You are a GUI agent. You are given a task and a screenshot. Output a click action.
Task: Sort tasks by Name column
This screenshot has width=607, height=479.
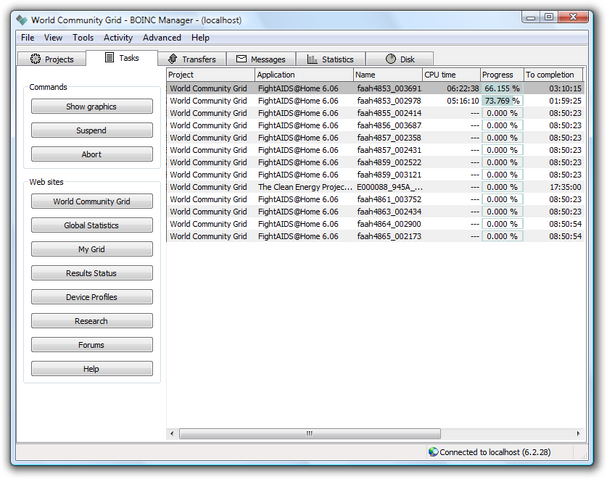click(x=388, y=74)
